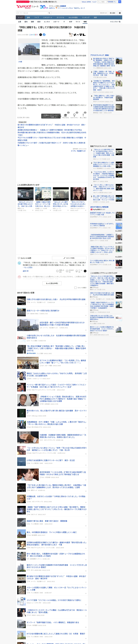The width and height of the screenshot is (138, 644).
Task: Click the トピックス一覧 link
Action: [x=115, y=22]
